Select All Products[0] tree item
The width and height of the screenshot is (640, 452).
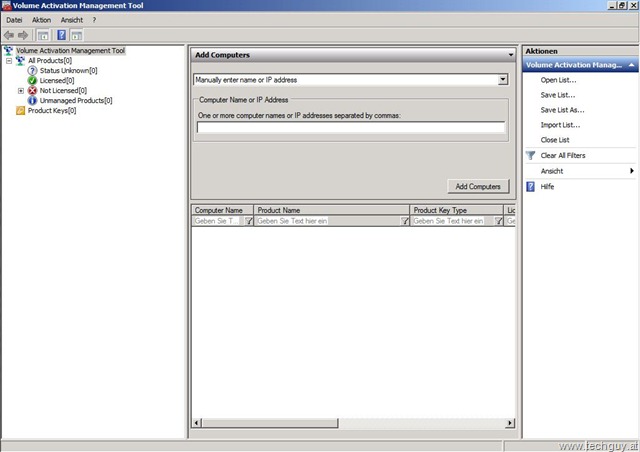(x=49, y=61)
